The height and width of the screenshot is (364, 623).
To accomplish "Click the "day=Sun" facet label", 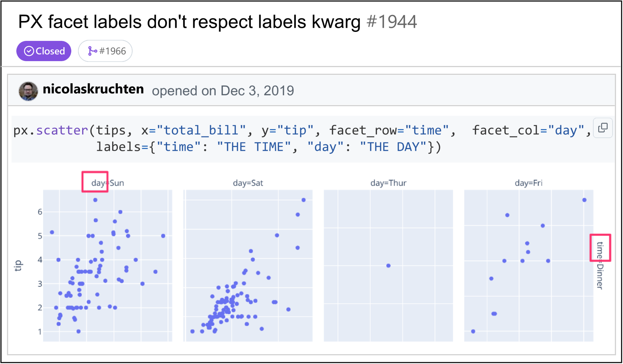I will 108,183.
